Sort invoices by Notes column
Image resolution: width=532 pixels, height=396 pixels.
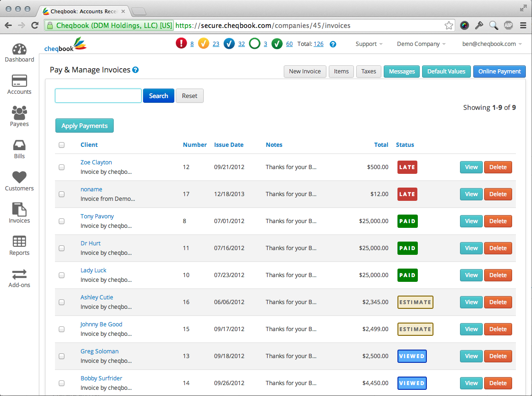coord(274,145)
